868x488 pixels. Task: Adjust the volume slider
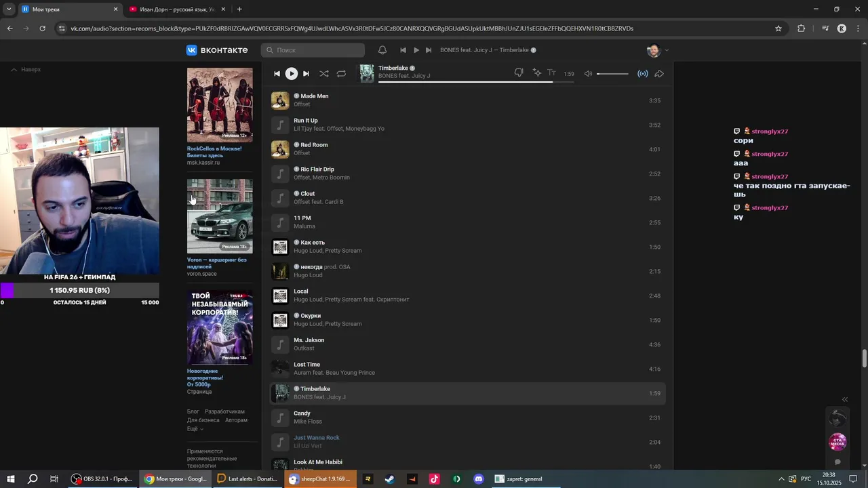coord(612,73)
